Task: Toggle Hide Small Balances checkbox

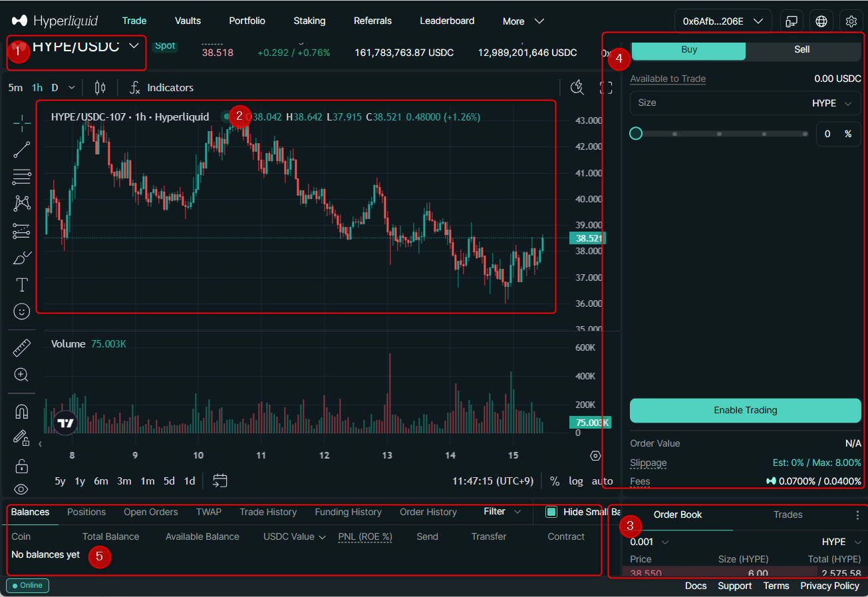Action: point(551,512)
